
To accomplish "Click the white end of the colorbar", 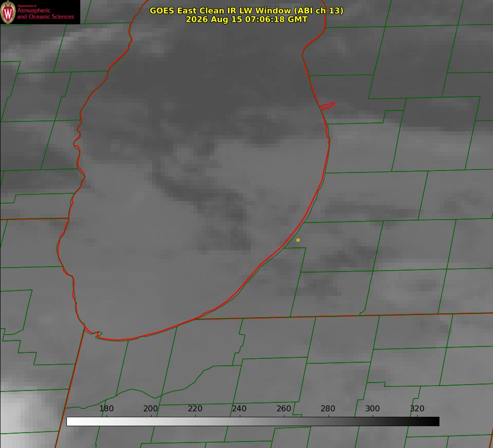I will (72, 422).
